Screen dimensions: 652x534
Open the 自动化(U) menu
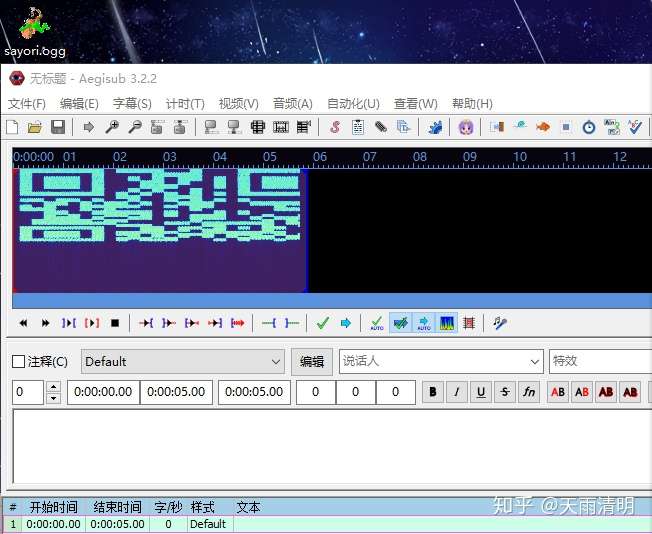pos(353,104)
